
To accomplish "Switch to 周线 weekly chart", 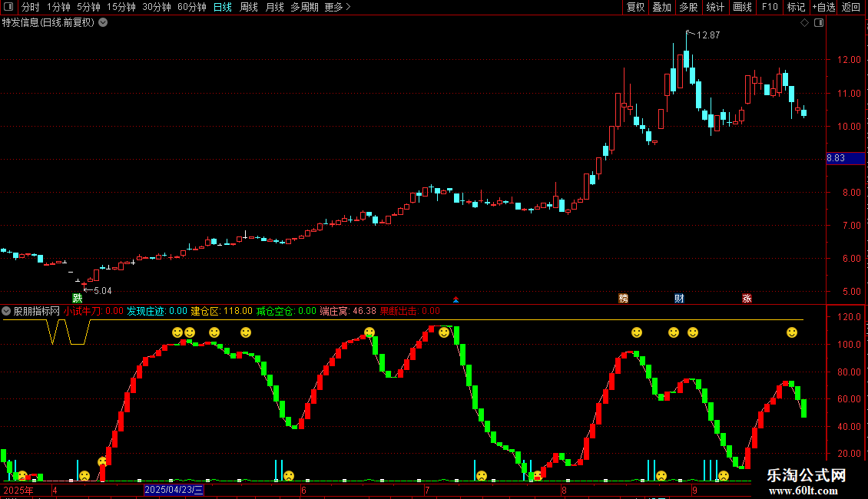I will 249,7.
